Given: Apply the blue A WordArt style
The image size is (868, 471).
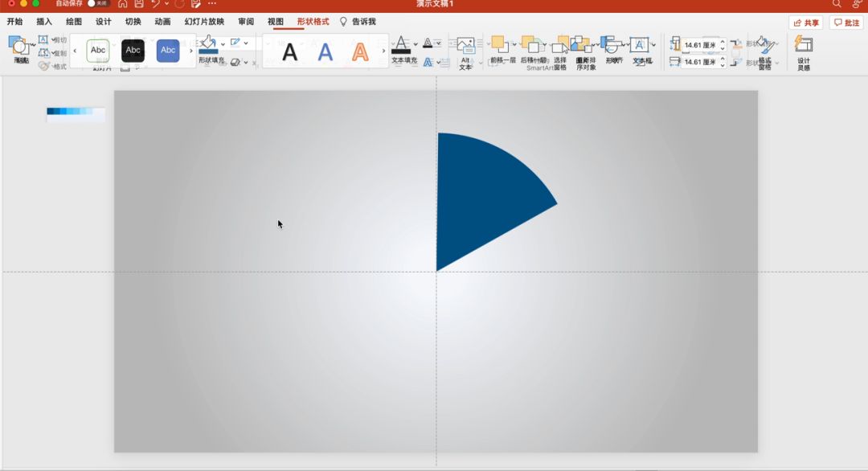Looking at the screenshot, I should 325,52.
